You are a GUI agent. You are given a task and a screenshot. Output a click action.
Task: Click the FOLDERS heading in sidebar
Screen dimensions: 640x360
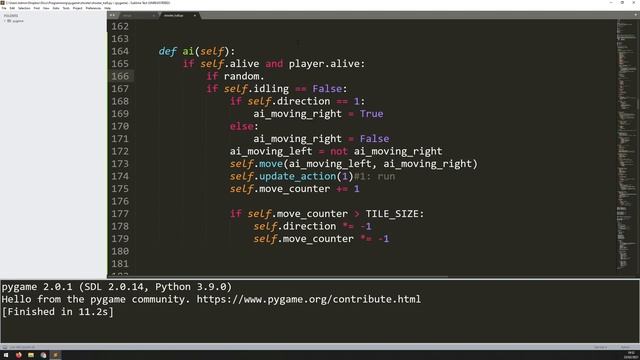click(x=11, y=16)
